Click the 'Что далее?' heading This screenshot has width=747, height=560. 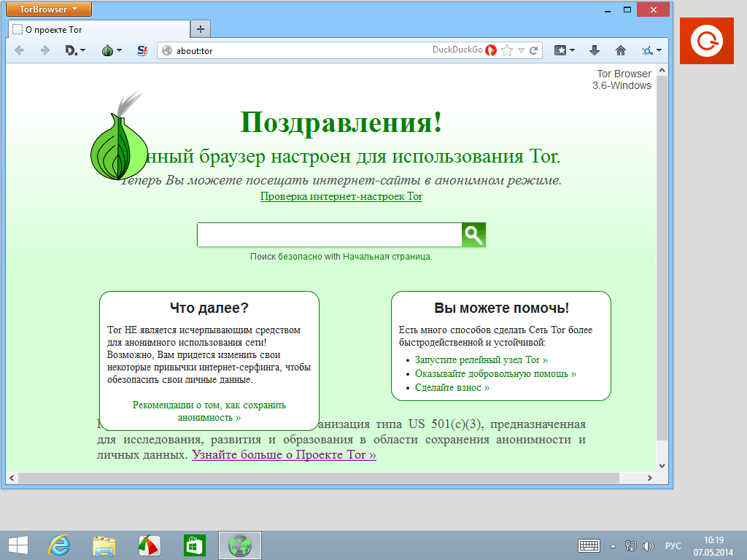(x=209, y=308)
